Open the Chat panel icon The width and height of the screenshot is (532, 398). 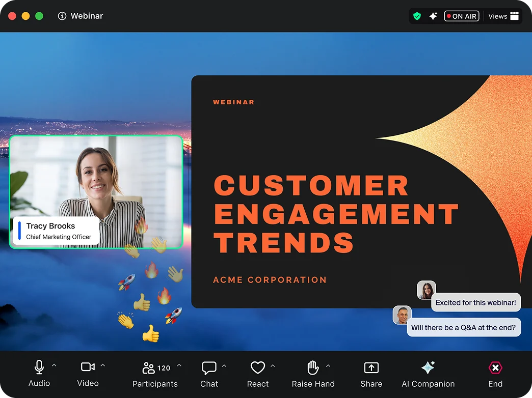coord(209,367)
